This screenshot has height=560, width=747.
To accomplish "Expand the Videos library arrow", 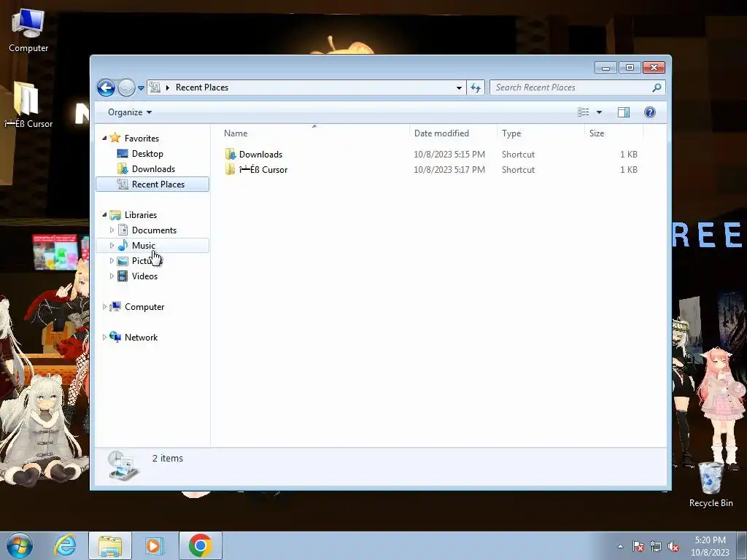I will [x=112, y=276].
